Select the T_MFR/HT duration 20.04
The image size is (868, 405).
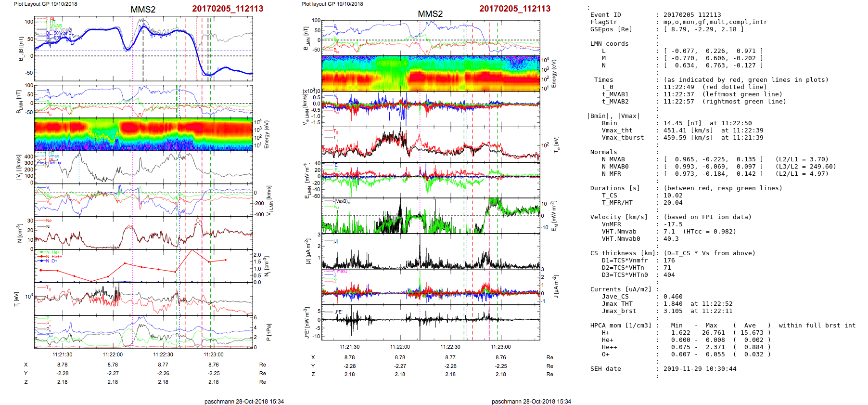pyautogui.click(x=673, y=203)
